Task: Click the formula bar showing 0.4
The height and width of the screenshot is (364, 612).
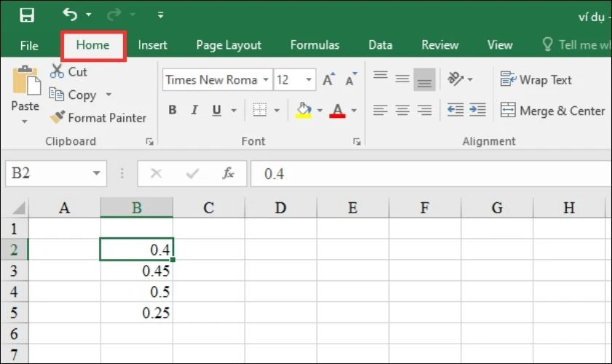Action: [x=431, y=173]
